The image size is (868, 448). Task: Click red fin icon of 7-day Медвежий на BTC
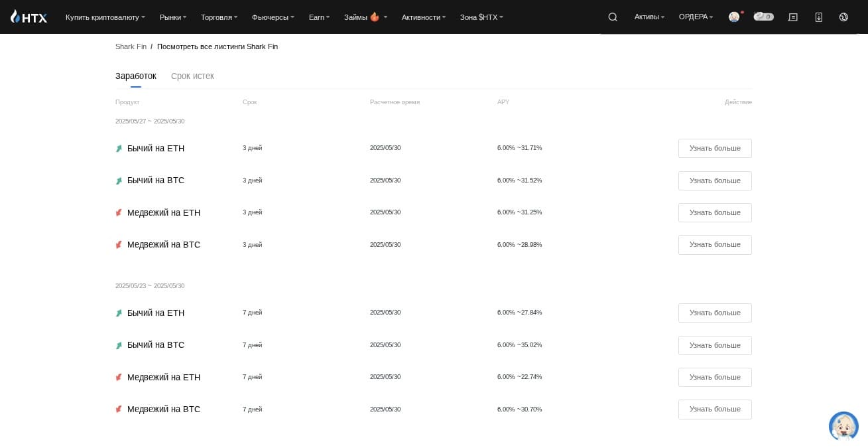click(x=119, y=410)
